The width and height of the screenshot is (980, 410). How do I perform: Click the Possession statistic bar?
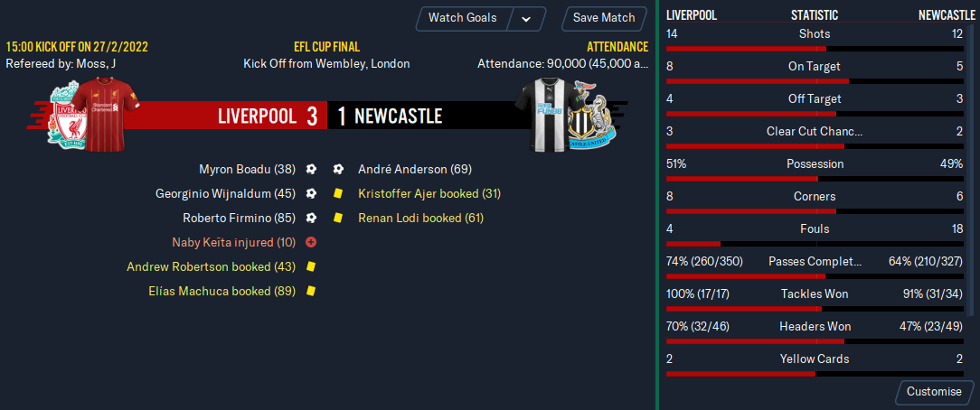click(x=815, y=179)
